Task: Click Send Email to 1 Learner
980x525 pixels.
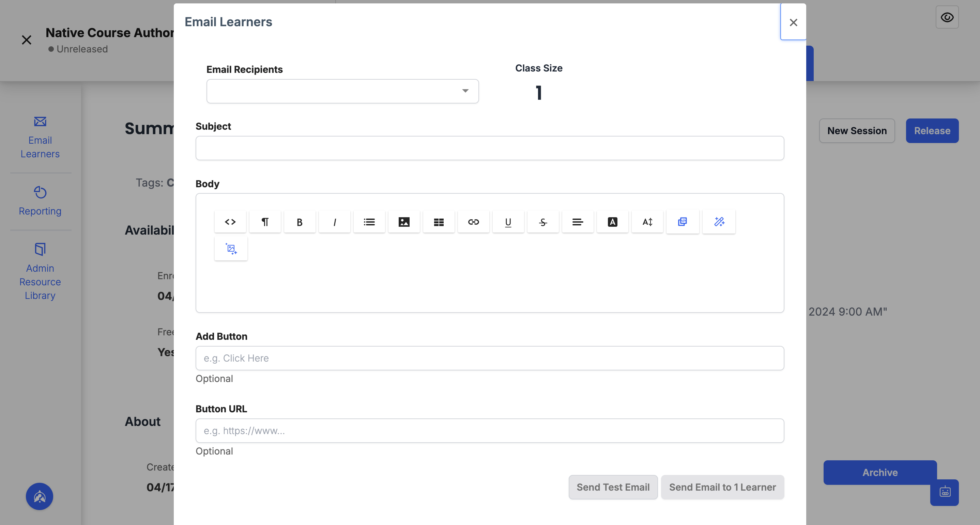Action: click(x=722, y=487)
